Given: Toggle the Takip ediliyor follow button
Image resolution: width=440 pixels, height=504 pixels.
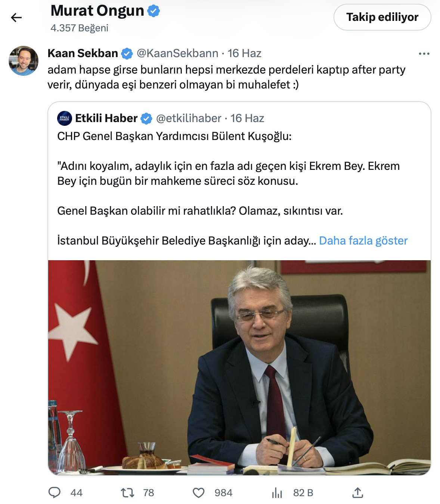Looking at the screenshot, I should [382, 17].
